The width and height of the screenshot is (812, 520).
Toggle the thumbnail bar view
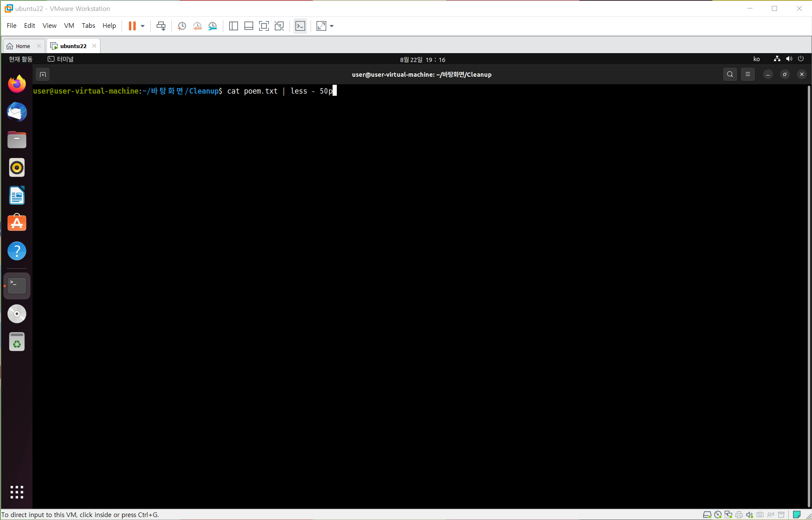249,26
